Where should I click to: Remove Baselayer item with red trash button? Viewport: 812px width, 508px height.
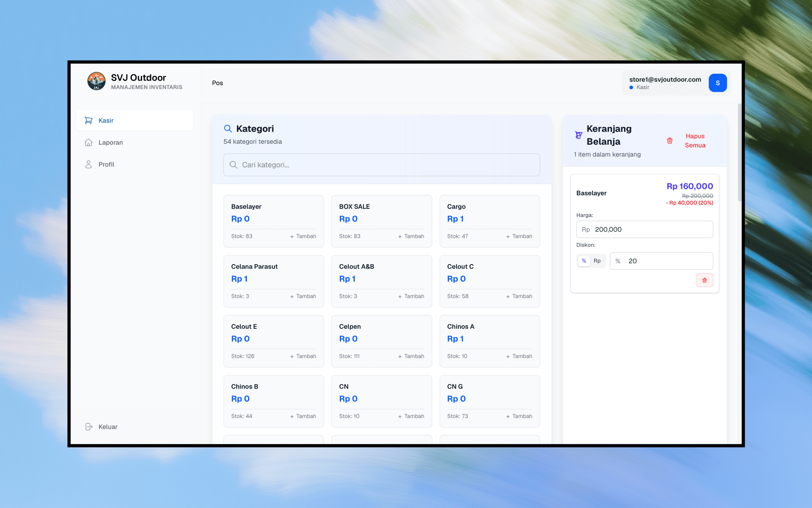704,280
